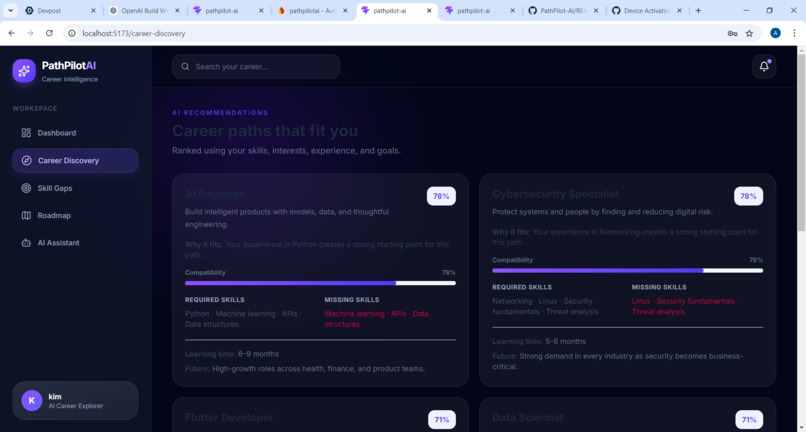Click the Dashboard grid icon
Image resolution: width=806 pixels, height=432 pixels.
click(26, 133)
